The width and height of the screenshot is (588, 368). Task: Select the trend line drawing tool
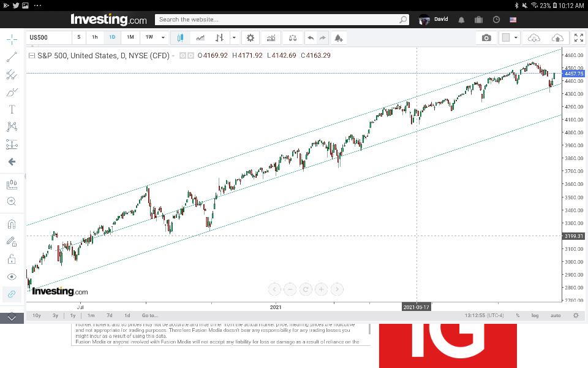(x=12, y=56)
